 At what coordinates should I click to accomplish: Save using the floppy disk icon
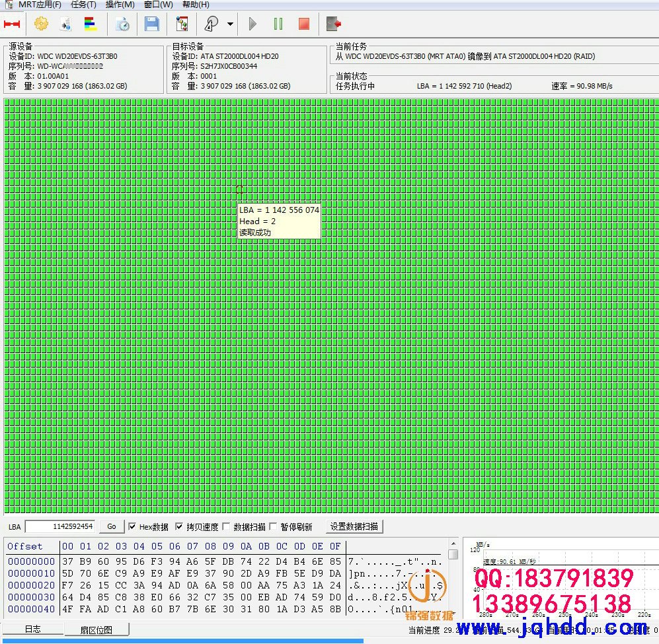(x=152, y=24)
